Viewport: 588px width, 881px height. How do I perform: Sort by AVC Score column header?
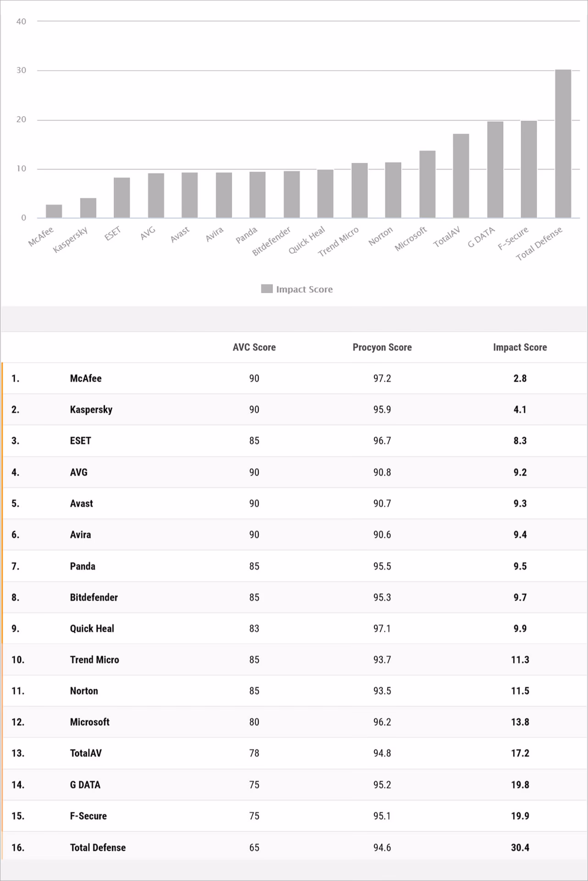(x=254, y=347)
